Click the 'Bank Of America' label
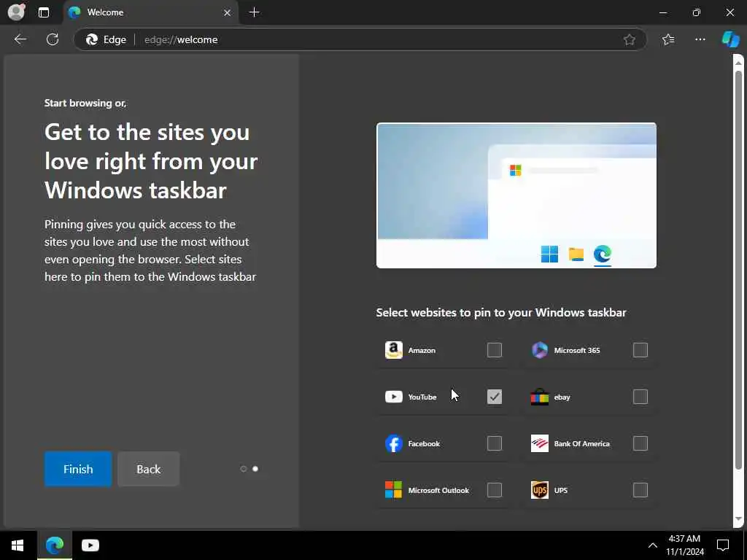747x560 pixels. (x=581, y=443)
